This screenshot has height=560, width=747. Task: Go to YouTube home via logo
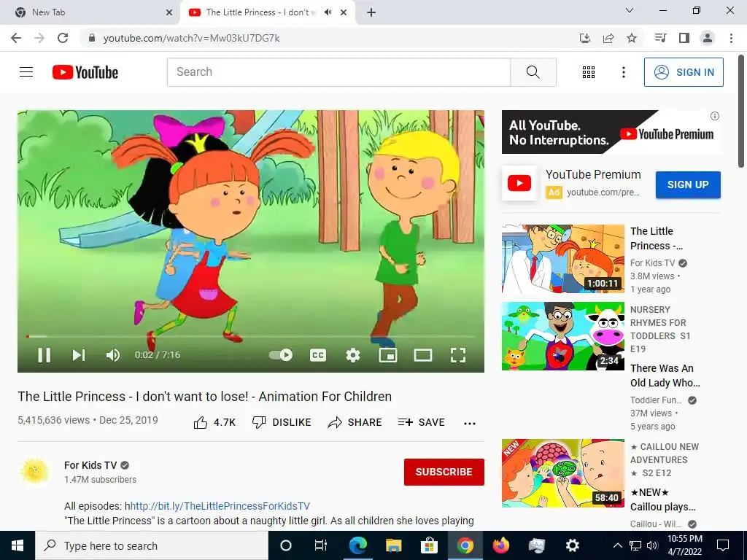[85, 72]
